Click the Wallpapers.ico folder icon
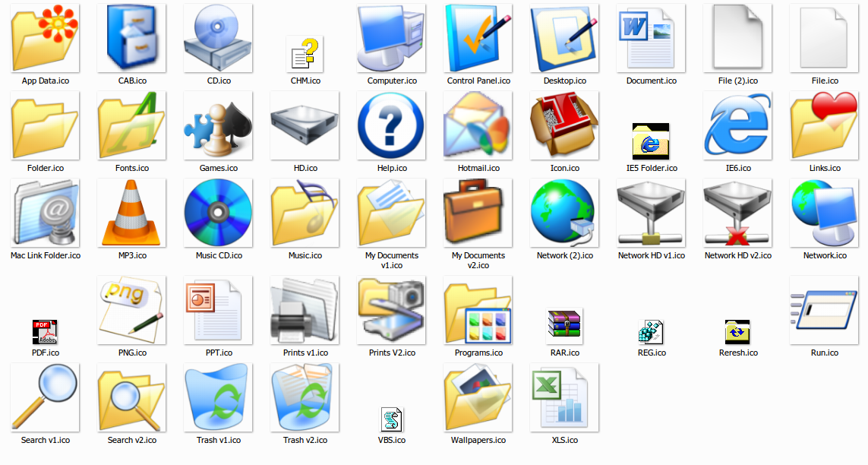The width and height of the screenshot is (868, 465). coord(478,398)
